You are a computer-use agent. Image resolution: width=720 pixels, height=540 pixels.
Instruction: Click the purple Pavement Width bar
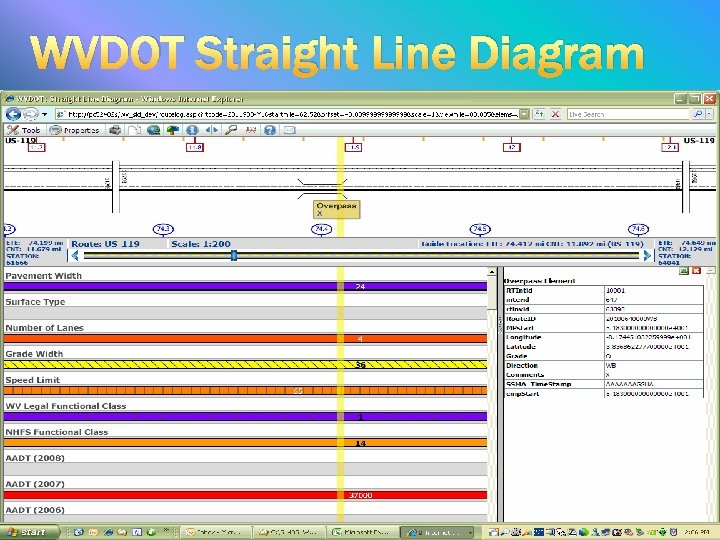(245, 287)
